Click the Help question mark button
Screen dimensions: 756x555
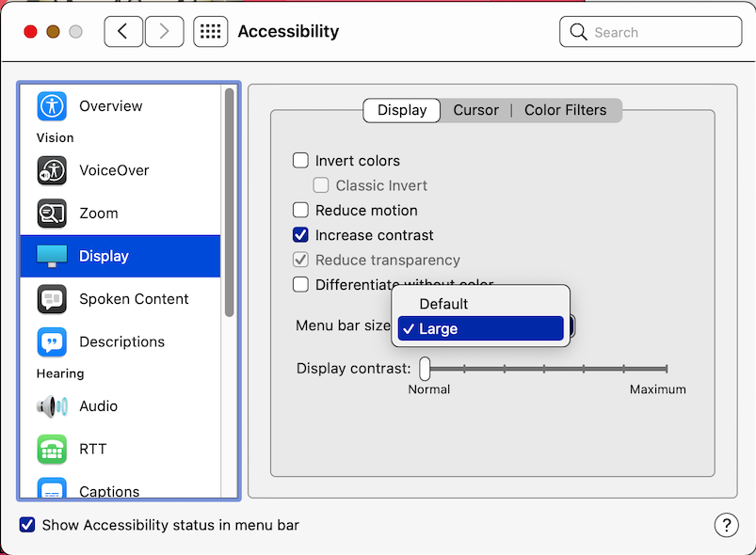pyautogui.click(x=726, y=525)
